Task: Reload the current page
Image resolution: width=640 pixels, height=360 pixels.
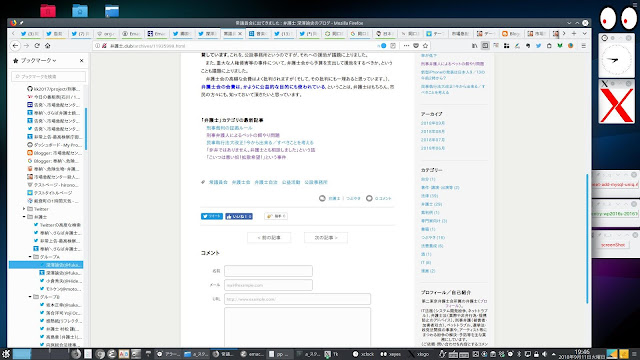Action: tap(37, 46)
